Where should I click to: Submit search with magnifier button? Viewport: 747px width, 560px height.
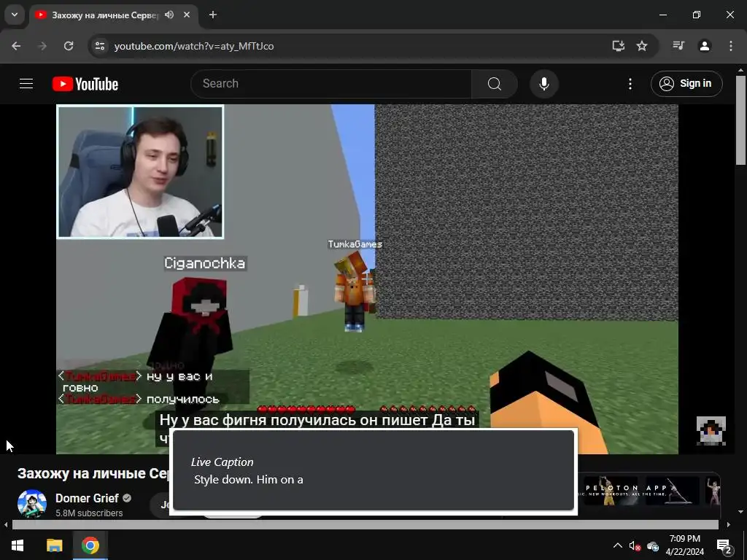(x=495, y=84)
